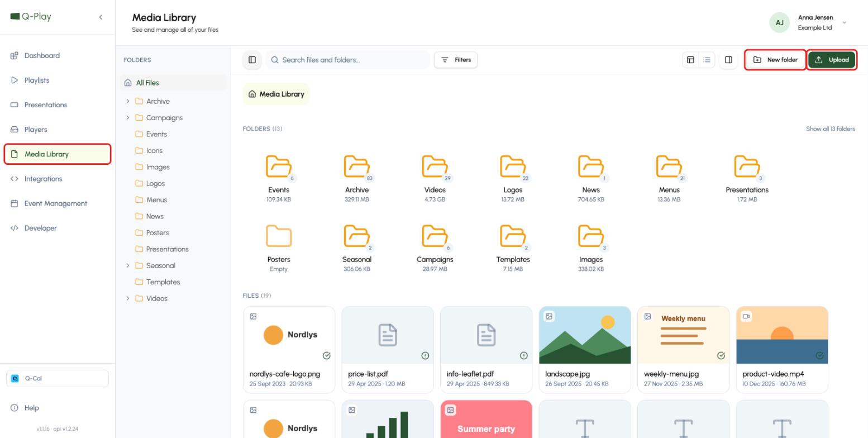
Task: Expand the Archive folder in tree
Action: [128, 101]
